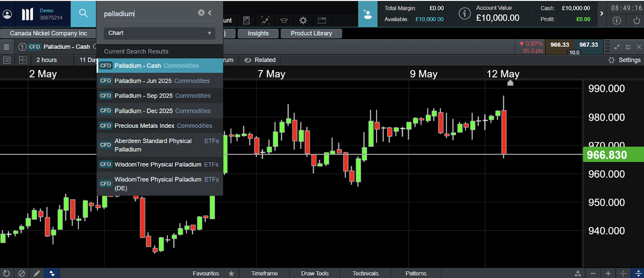Viewport: 644px width, 278px height.
Task: Click into the palladium search field
Action: [149, 14]
